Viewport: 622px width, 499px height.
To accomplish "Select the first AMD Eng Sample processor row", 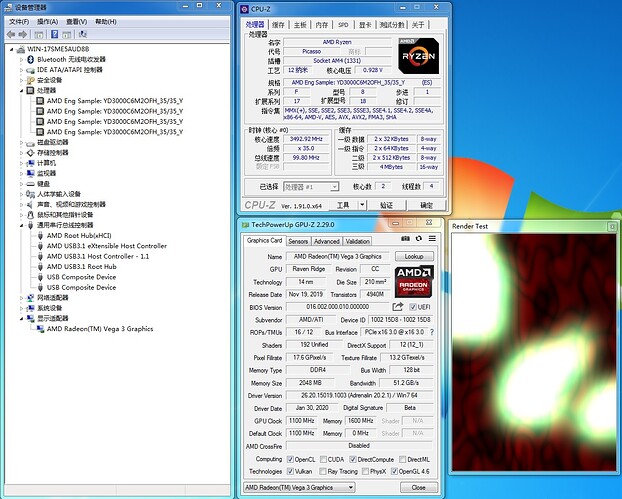I will point(115,101).
